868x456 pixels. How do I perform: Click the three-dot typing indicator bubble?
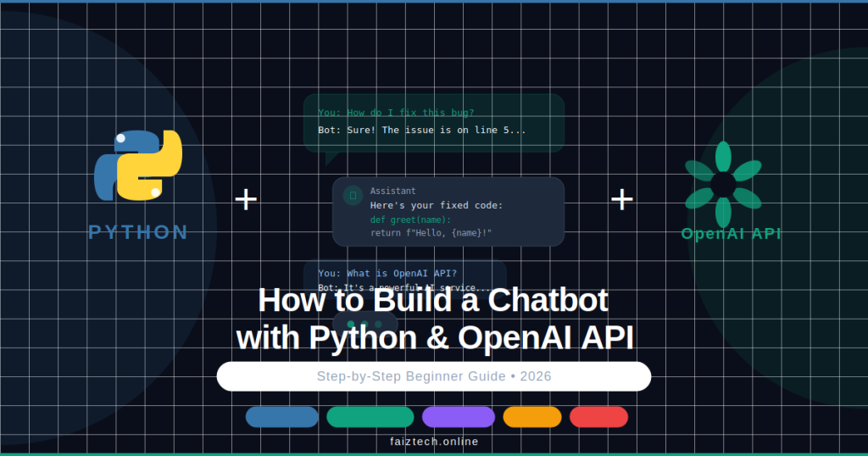point(364,324)
